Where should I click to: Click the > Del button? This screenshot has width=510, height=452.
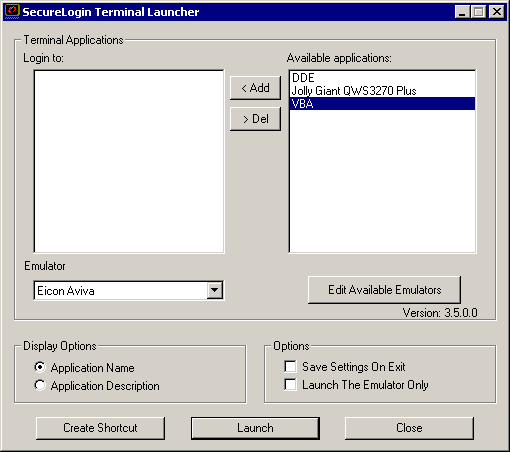(255, 119)
